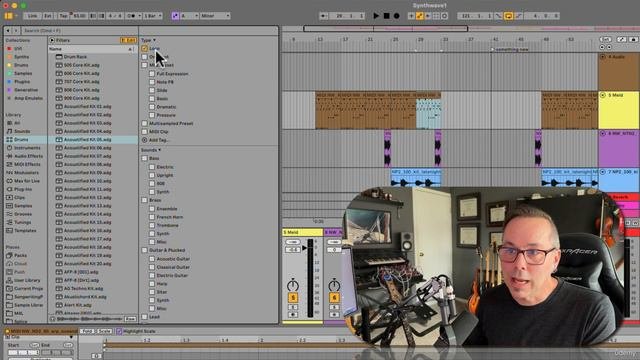The height and width of the screenshot is (360, 640).
Task: Open Packs under Places
Action: tap(20, 256)
